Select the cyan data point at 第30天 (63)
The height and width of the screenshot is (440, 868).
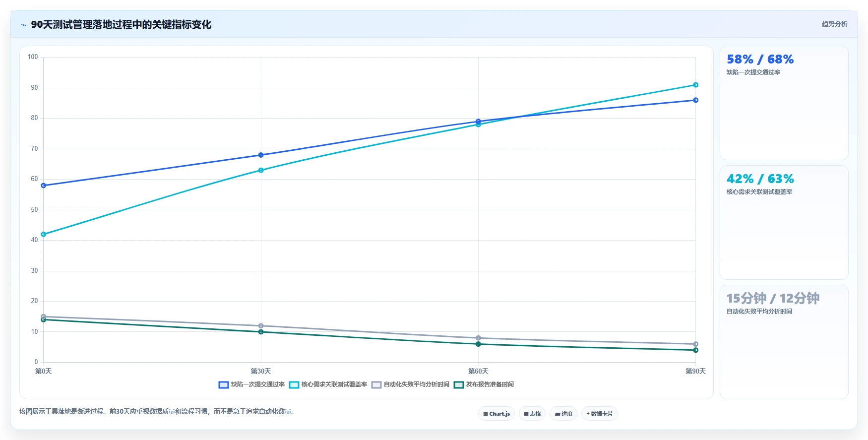pos(261,170)
